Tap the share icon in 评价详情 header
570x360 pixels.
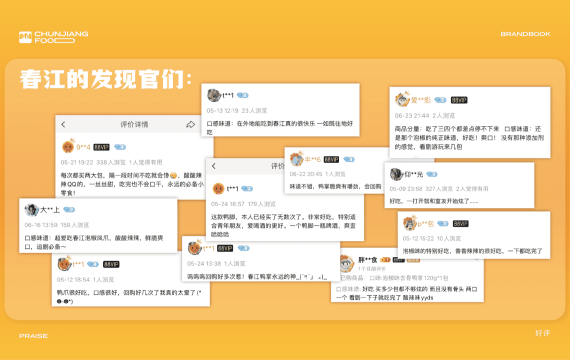pyautogui.click(x=190, y=125)
